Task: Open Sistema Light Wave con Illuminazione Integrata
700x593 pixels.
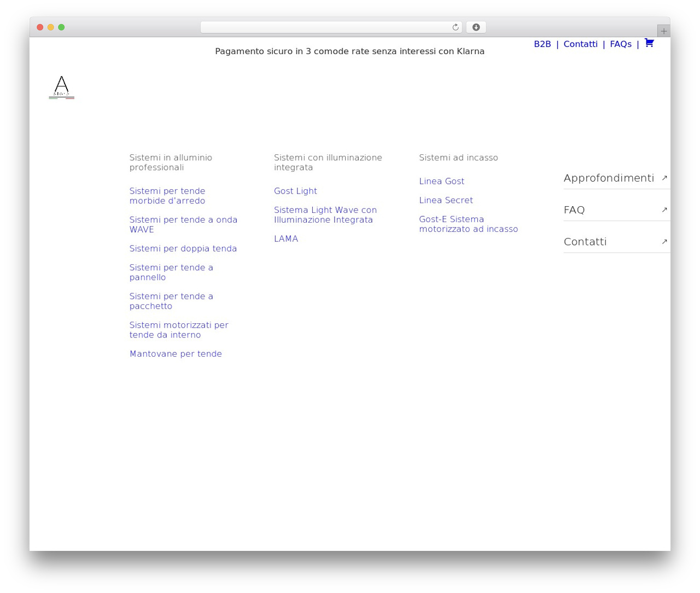Action: click(x=325, y=215)
